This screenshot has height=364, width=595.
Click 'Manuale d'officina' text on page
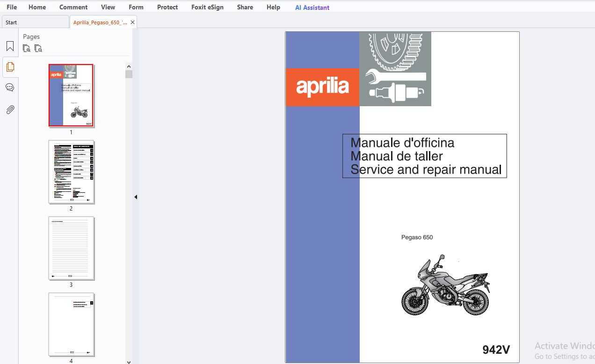point(402,143)
